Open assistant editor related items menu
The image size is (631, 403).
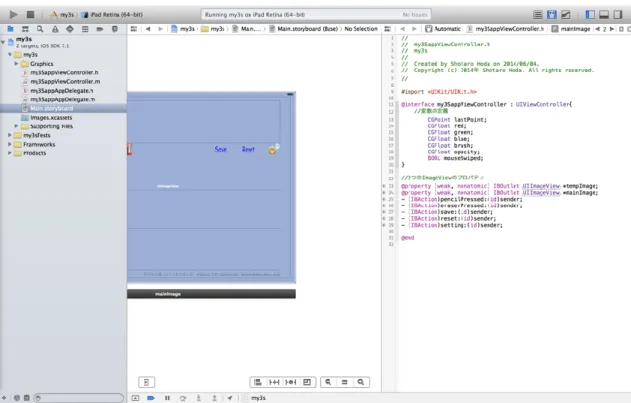tap(388, 29)
